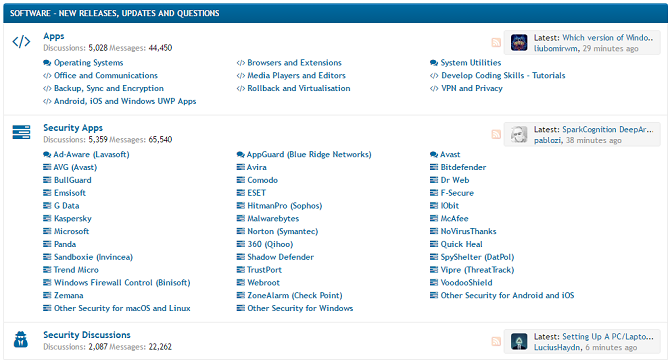Visit the Bitdefender subforum
Screen dimensions: 670x361
coord(463,167)
